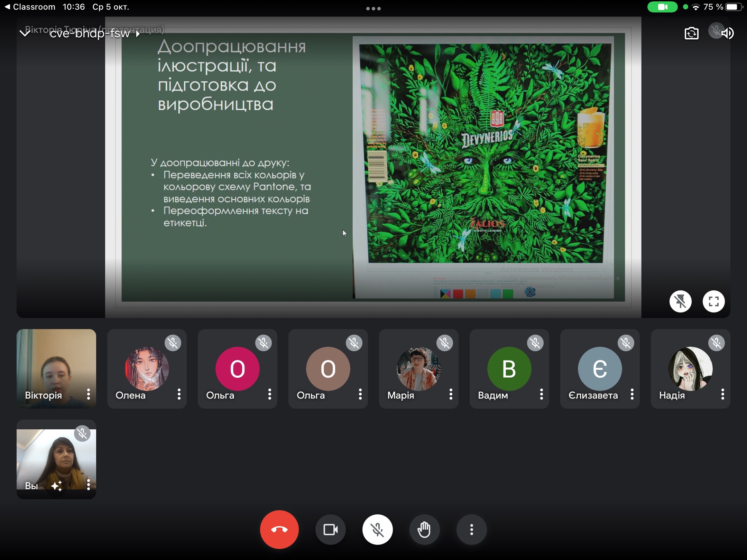Open options for the pink-avatar Ольга tile

point(270,394)
